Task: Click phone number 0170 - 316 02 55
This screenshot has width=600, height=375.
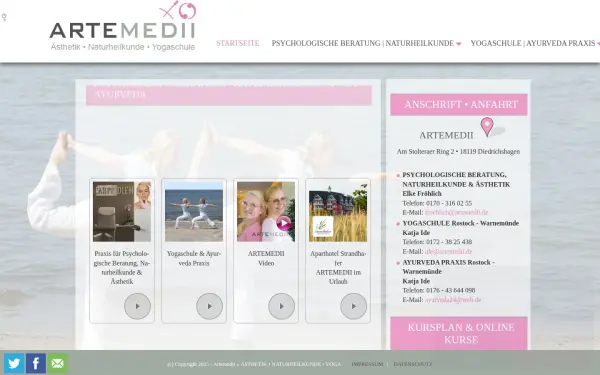Action: [x=449, y=203]
